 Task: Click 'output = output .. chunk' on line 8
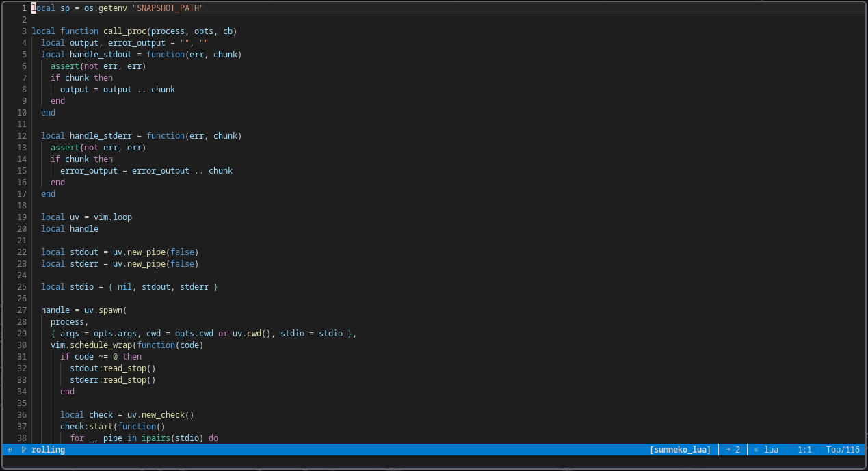coord(118,90)
